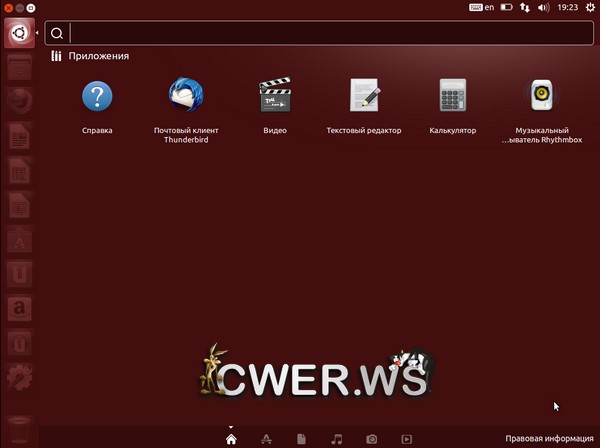Open the keyboard layout en indicator
Image resolution: width=600 pixels, height=448 pixels.
click(482, 7)
